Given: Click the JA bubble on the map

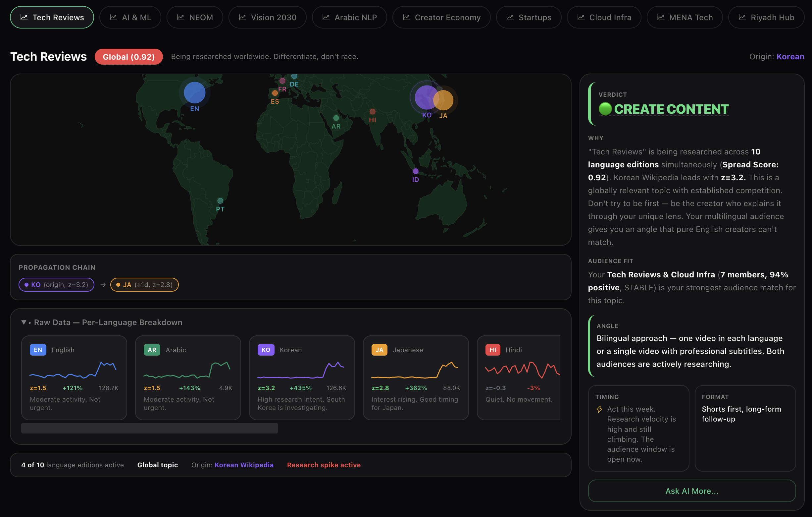Looking at the screenshot, I should tap(443, 100).
